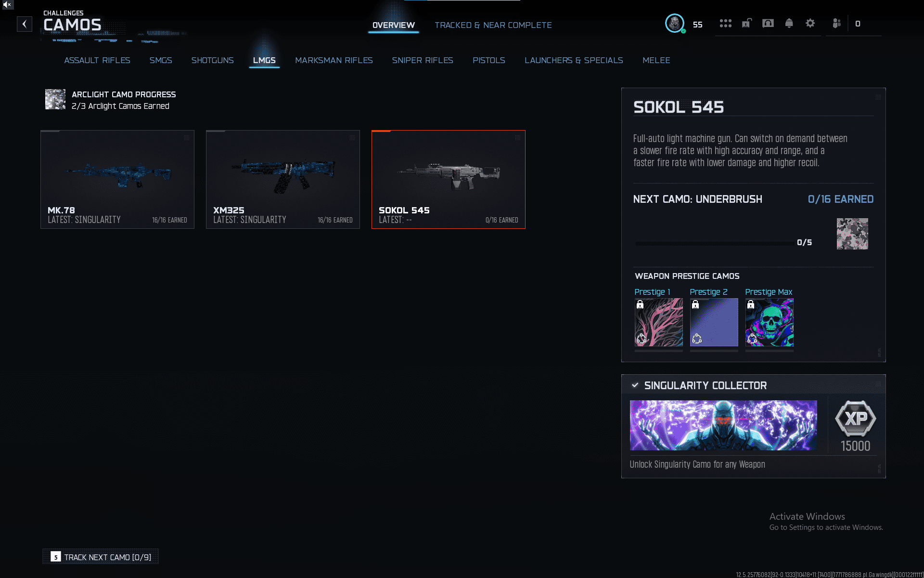This screenshot has width=924, height=578.
Task: Open the six-dot grid menu icon
Action: click(725, 24)
